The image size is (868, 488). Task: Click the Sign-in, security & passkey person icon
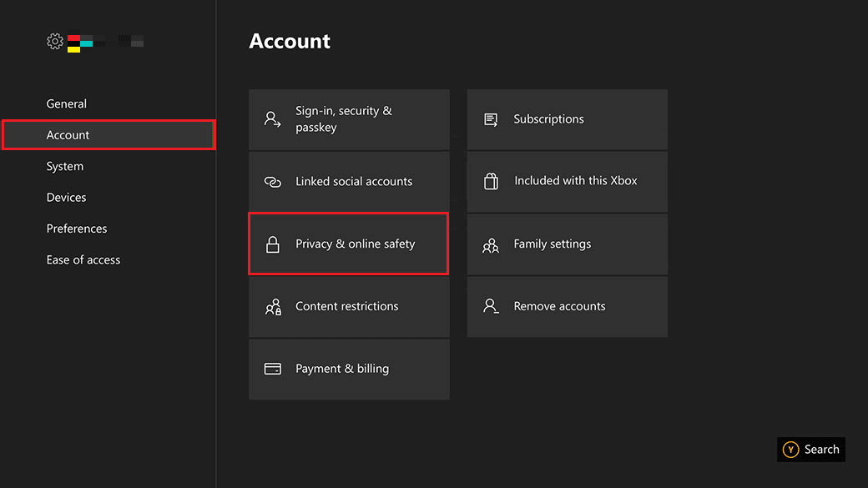coord(272,119)
